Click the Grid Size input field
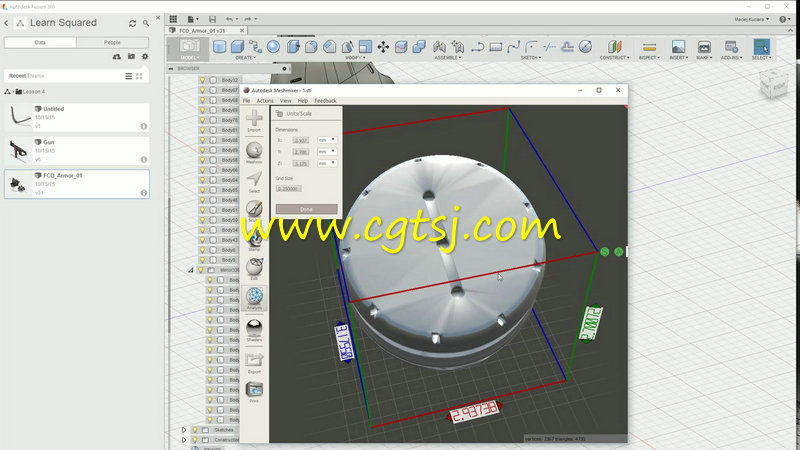Image resolution: width=800 pixels, height=450 pixels. 288,189
